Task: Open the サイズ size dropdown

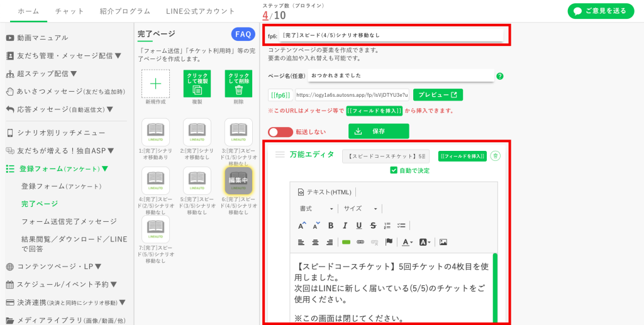Action: (x=360, y=209)
